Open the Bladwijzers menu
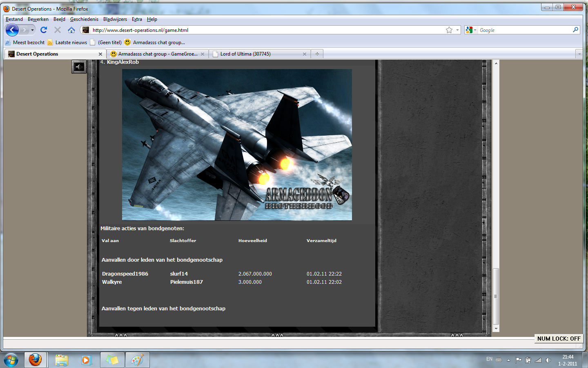 pyautogui.click(x=115, y=19)
